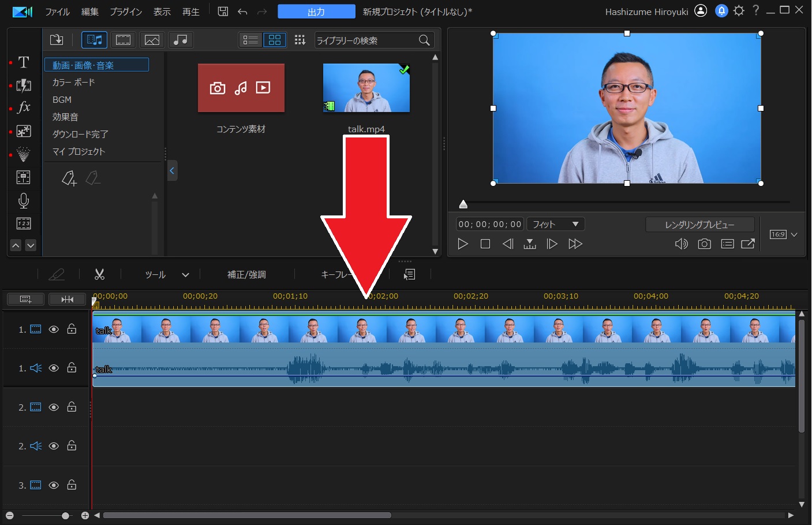Undock the preview window

pyautogui.click(x=748, y=244)
